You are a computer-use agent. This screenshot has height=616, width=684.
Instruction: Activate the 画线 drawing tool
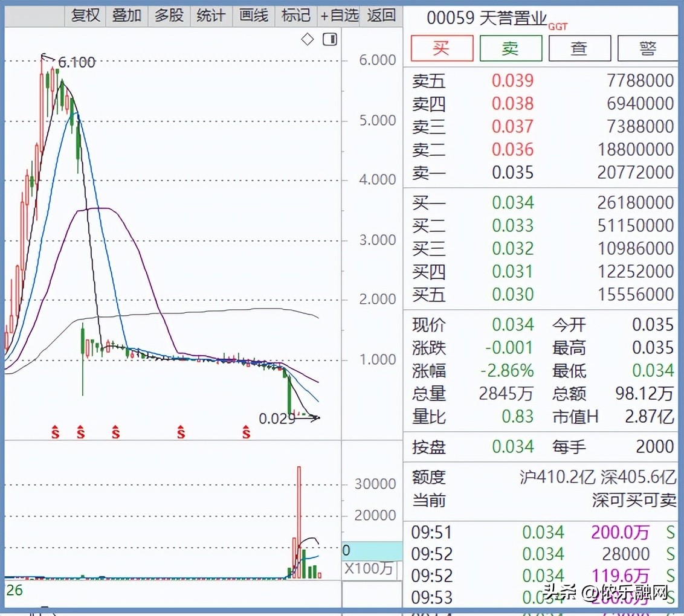[254, 15]
